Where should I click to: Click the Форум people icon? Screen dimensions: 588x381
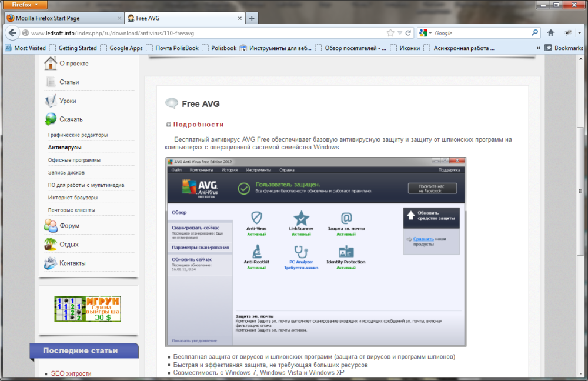(50, 225)
